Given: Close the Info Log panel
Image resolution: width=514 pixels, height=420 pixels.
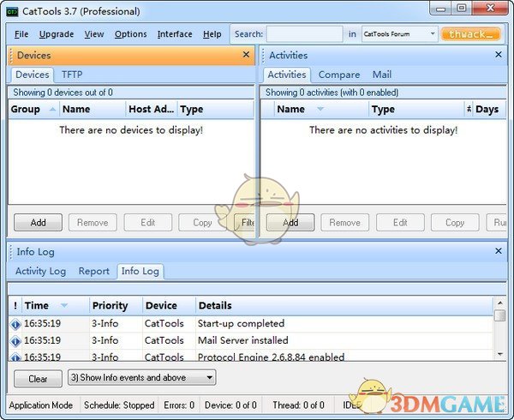Looking at the screenshot, I should [499, 251].
